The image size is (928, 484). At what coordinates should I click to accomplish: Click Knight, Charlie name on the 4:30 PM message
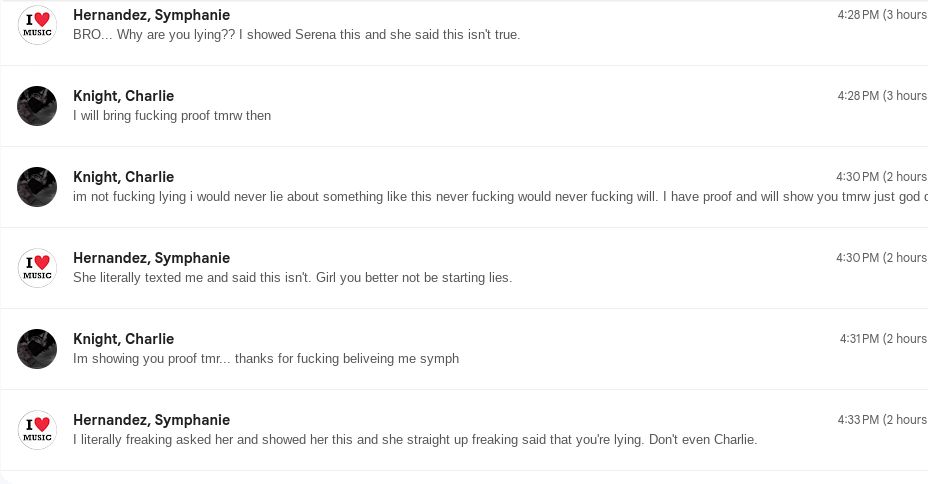(123, 177)
